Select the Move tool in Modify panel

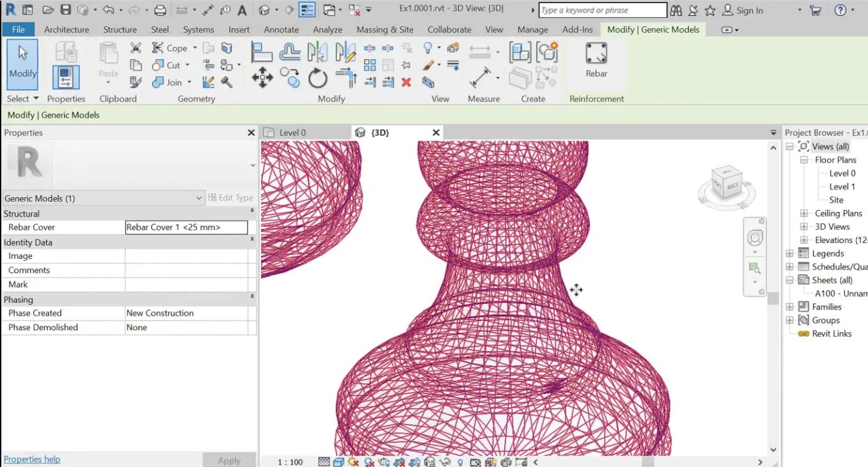(x=262, y=78)
